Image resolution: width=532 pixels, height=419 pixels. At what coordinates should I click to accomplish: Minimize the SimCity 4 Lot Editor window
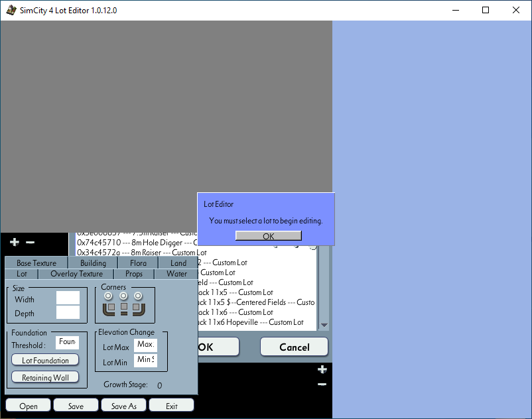(x=456, y=10)
